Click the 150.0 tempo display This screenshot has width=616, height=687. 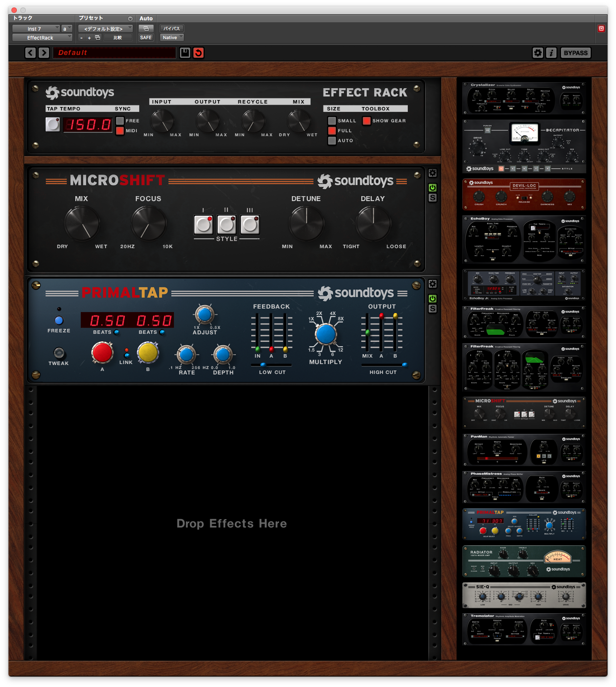click(x=88, y=124)
